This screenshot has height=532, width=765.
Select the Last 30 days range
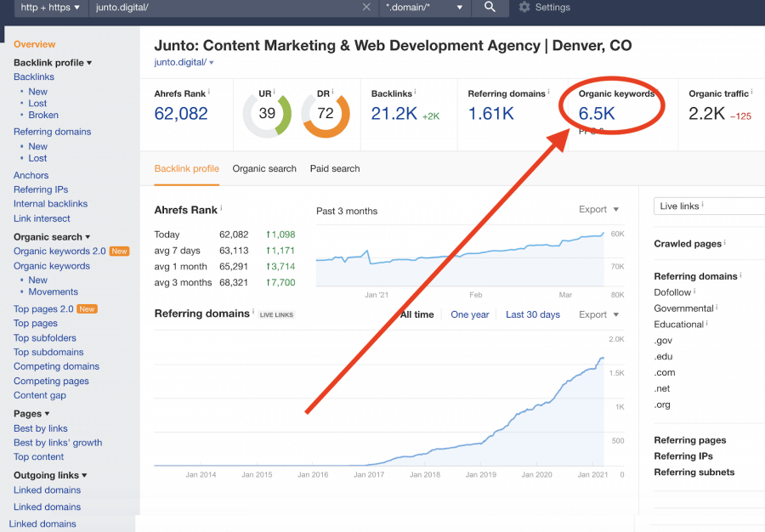(533, 314)
